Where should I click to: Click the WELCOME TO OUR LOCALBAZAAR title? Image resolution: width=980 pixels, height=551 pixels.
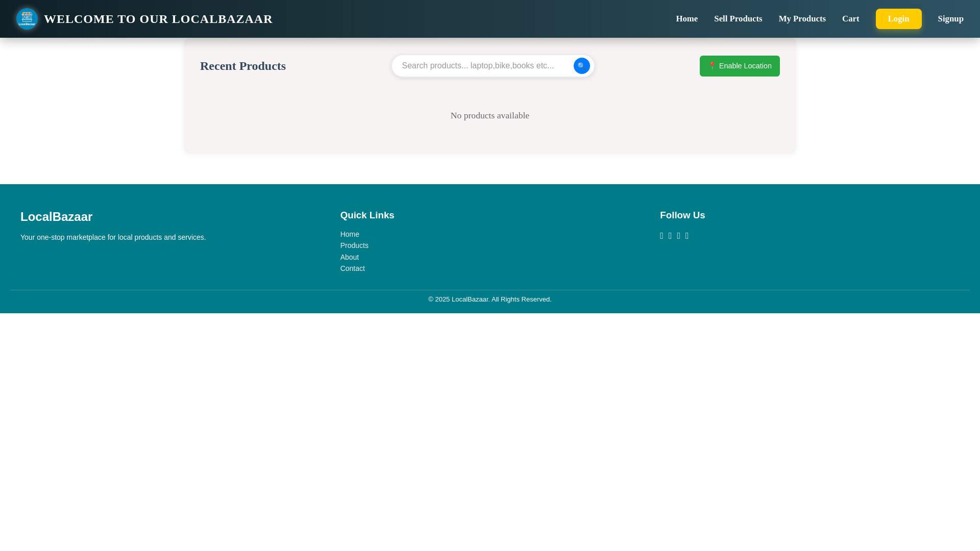pos(158,19)
